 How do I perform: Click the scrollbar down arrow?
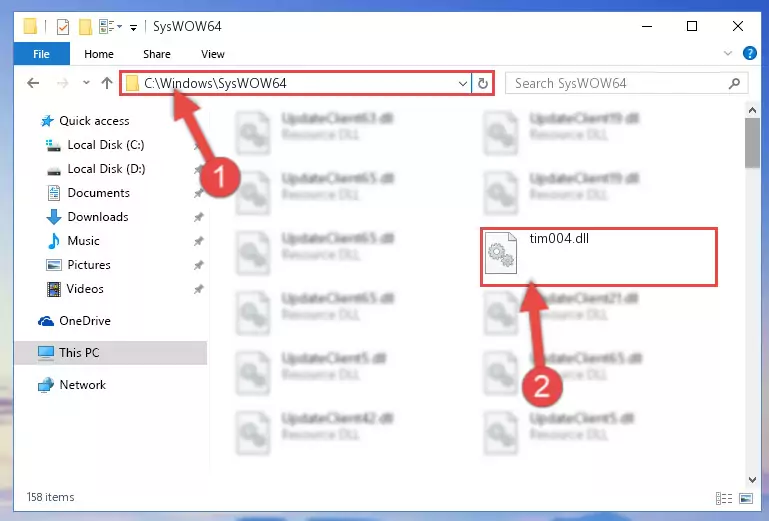click(752, 480)
